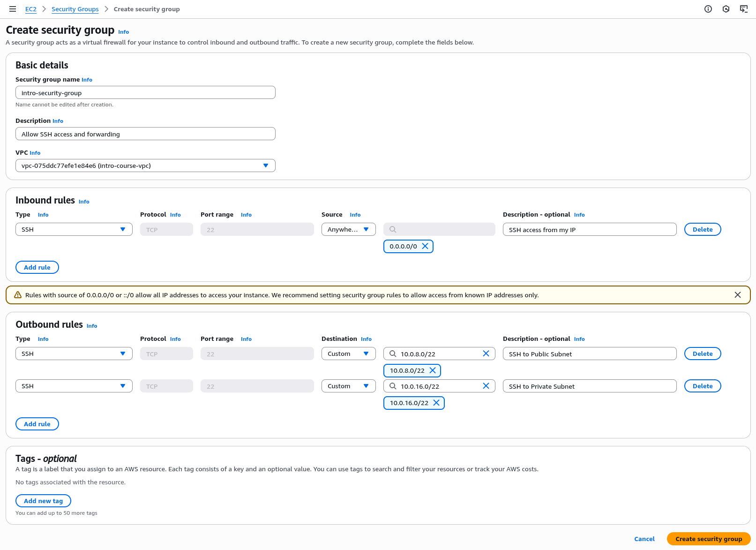Viewport: 756px width, 550px height.
Task: Open the CloudShell icon in header
Action: pos(744,9)
